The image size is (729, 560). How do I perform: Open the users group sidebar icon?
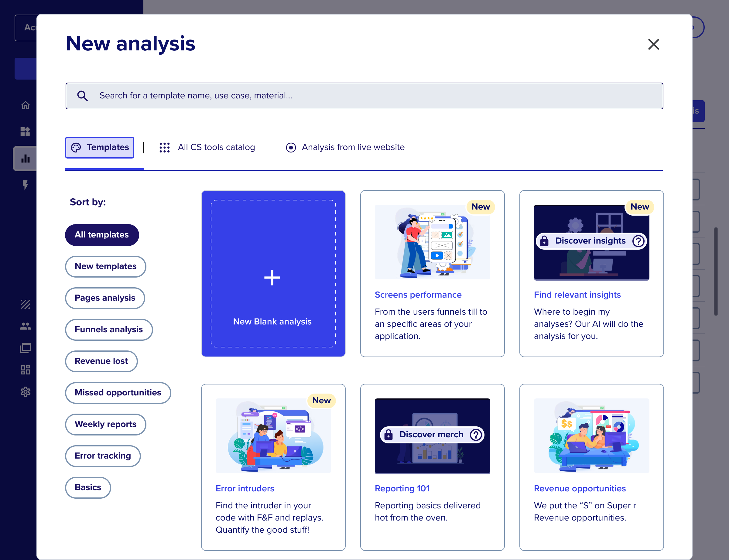coord(25,326)
